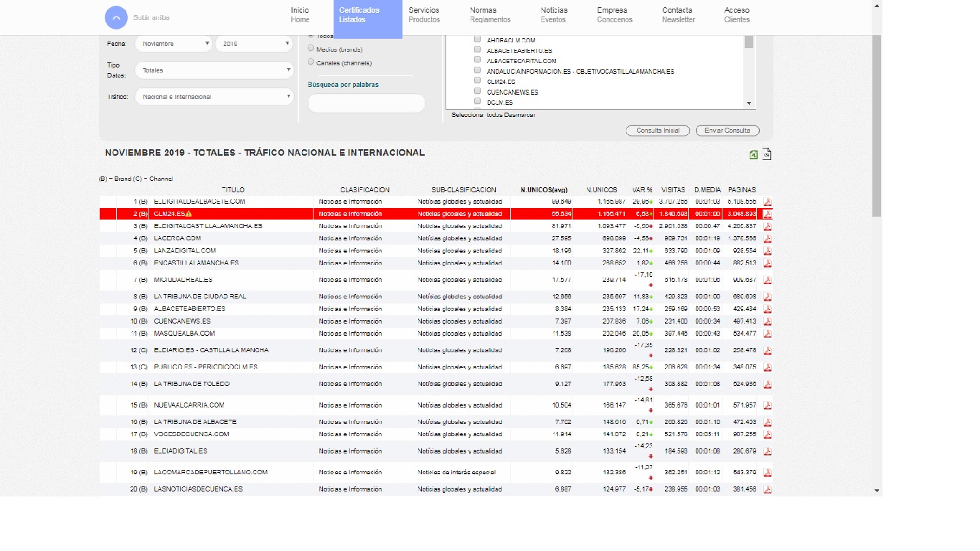Click page scrollbar down arrow
980x551 pixels.
click(877, 491)
